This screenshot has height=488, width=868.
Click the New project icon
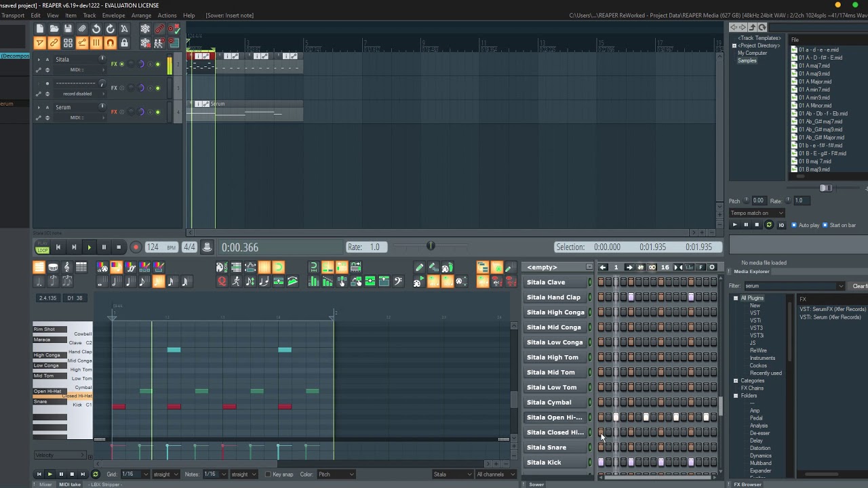click(x=39, y=28)
